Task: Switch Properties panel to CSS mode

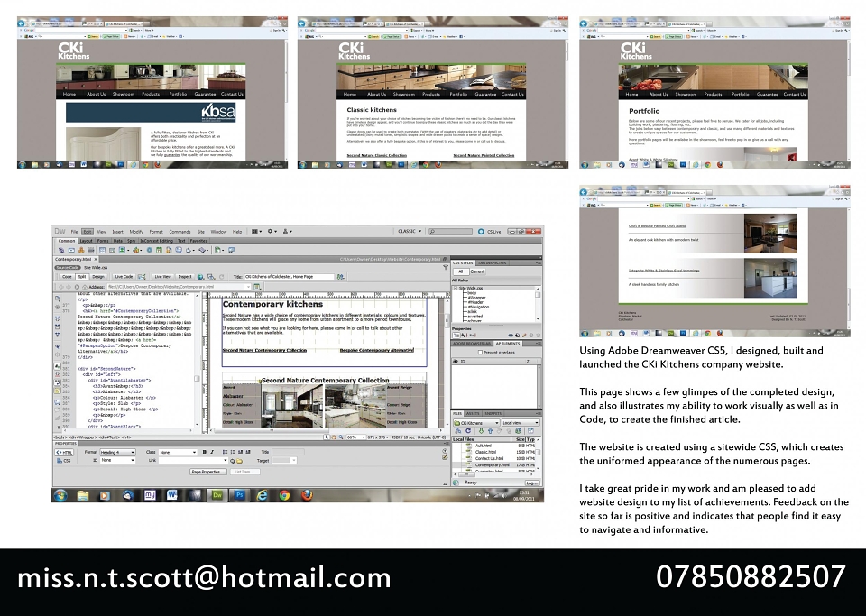Action: pos(63,460)
